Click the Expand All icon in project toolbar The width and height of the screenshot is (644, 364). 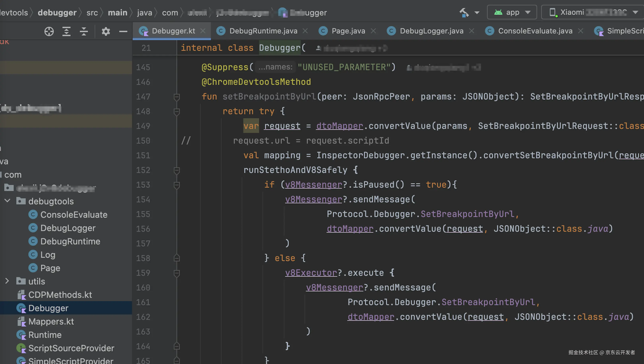(66, 32)
